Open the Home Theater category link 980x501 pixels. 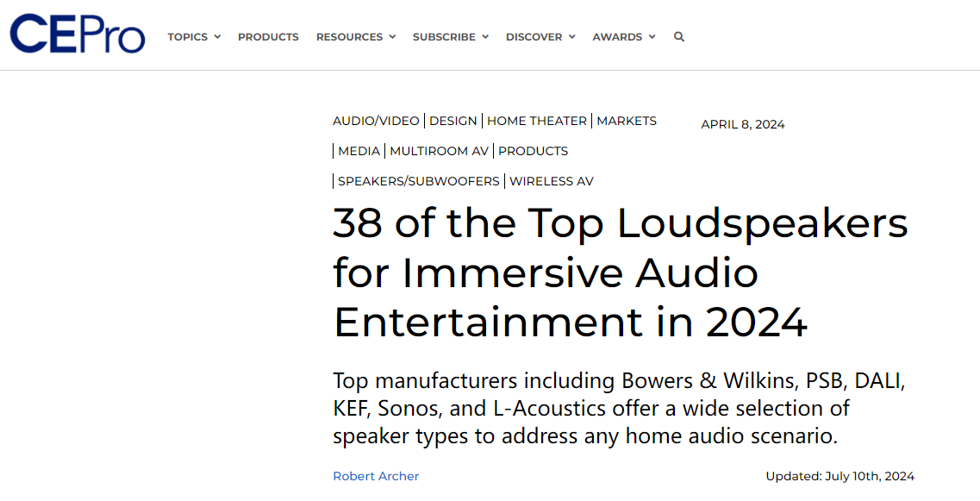click(x=536, y=121)
